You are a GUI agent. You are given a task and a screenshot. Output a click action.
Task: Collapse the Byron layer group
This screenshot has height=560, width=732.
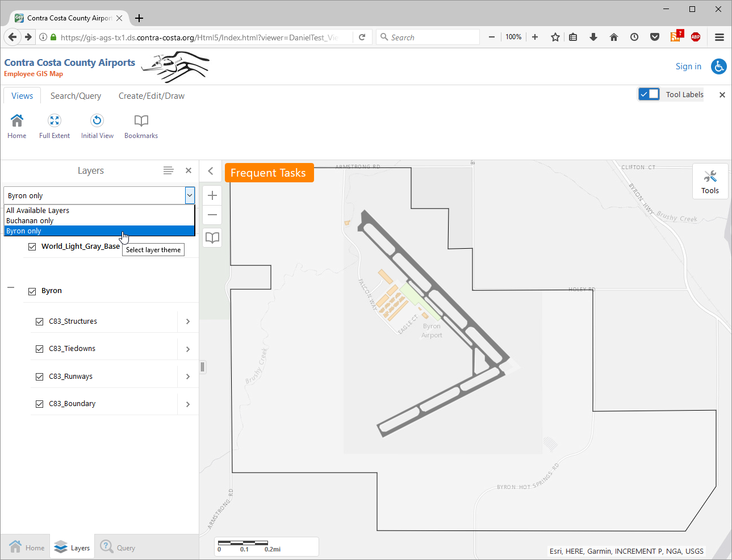11,288
